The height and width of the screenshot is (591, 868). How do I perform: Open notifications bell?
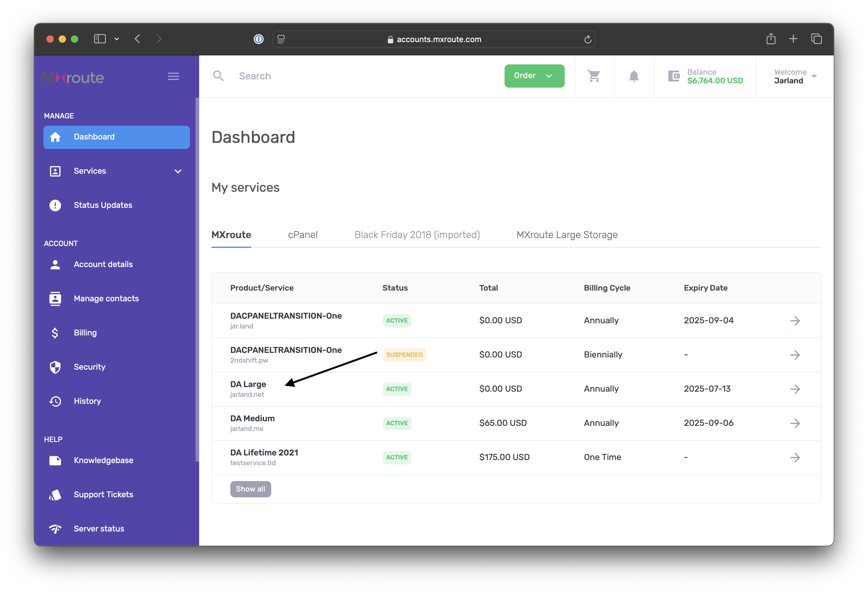pyautogui.click(x=634, y=76)
